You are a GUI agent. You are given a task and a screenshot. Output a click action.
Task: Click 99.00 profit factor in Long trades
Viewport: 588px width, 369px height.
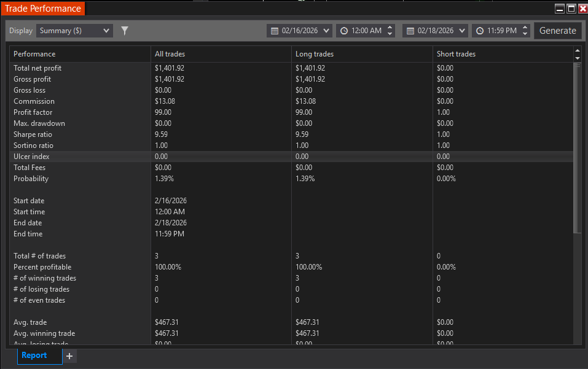[304, 112]
